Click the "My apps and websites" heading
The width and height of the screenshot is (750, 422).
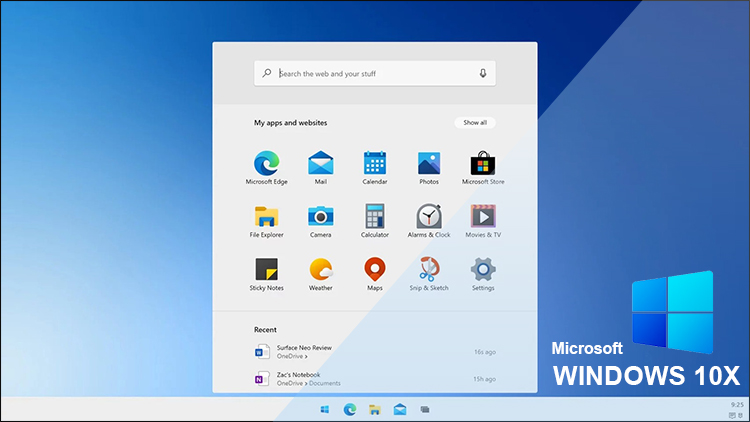(x=290, y=122)
